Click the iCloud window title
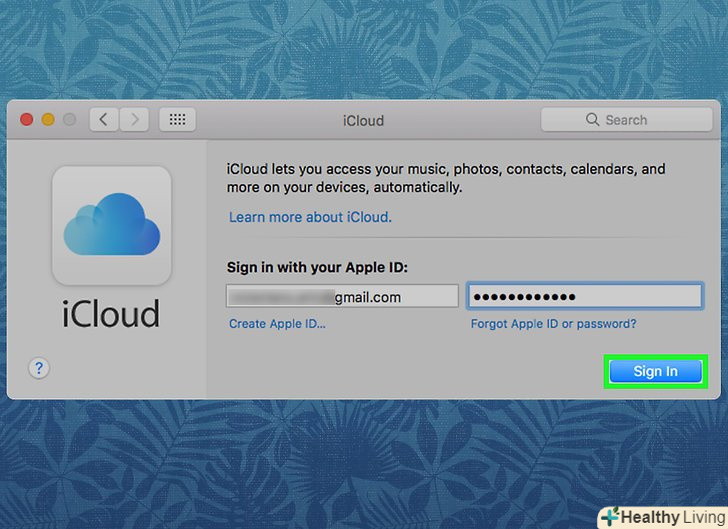728x529 pixels. [364, 121]
